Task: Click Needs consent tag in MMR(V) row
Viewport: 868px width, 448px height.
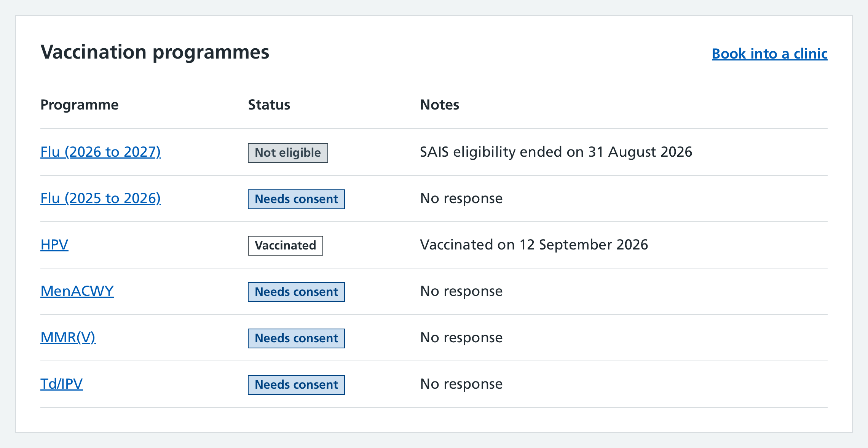Action: pos(296,338)
